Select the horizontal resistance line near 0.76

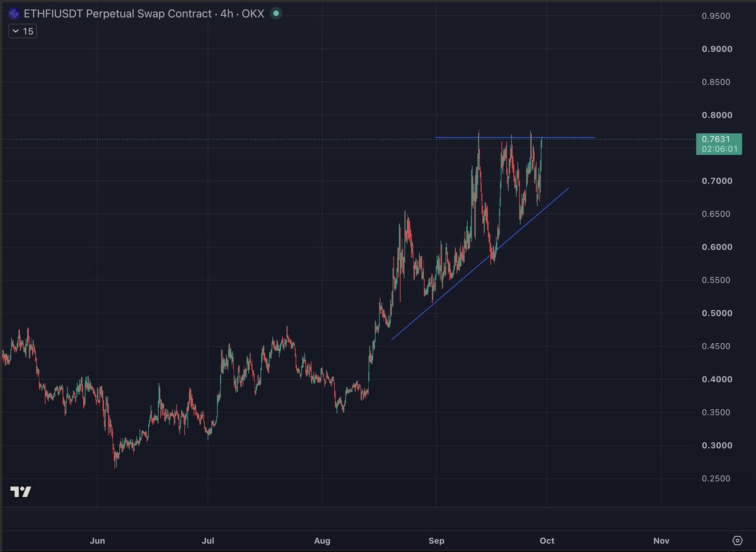click(x=515, y=138)
